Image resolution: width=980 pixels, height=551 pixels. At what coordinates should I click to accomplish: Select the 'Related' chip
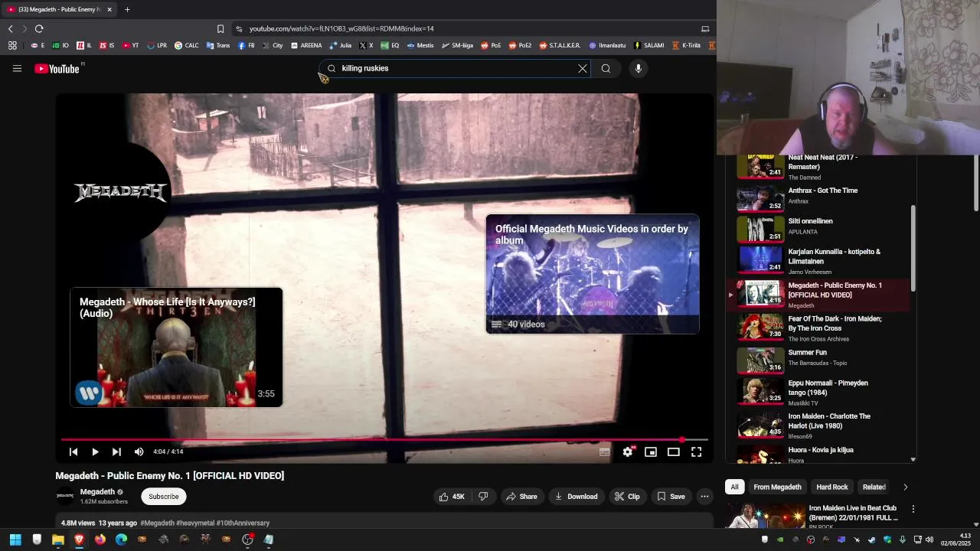[x=874, y=487]
